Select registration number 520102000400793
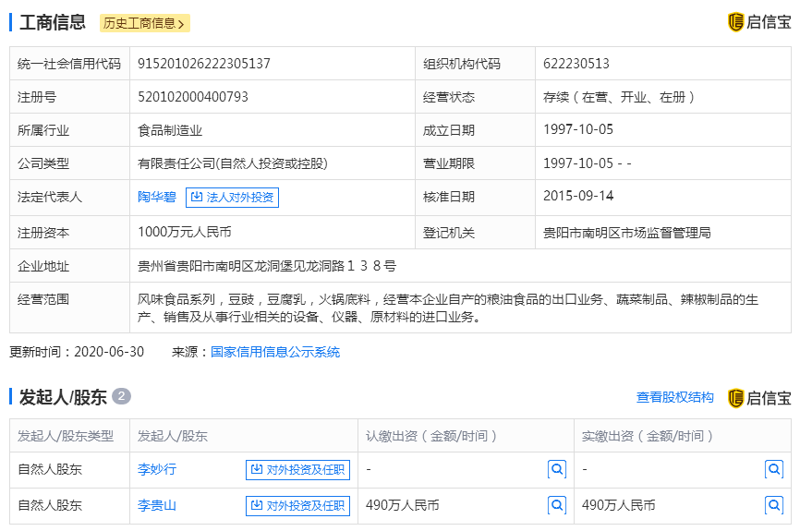 (193, 97)
